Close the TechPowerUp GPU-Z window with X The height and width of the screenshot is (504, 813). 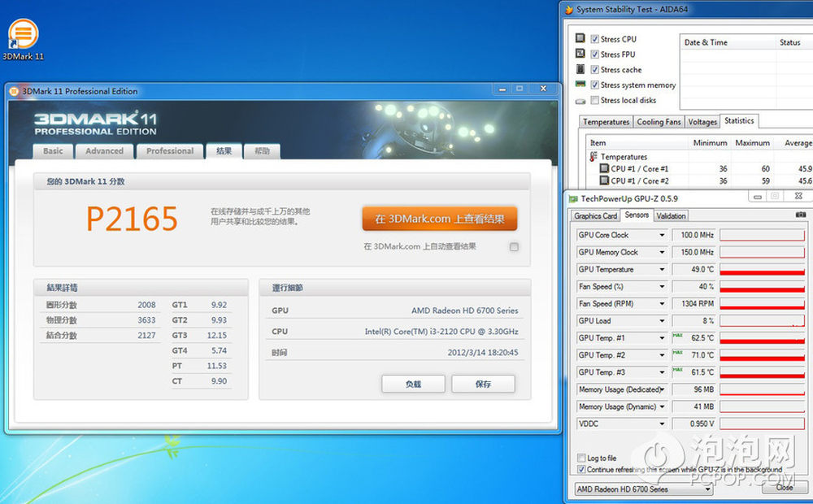(798, 197)
